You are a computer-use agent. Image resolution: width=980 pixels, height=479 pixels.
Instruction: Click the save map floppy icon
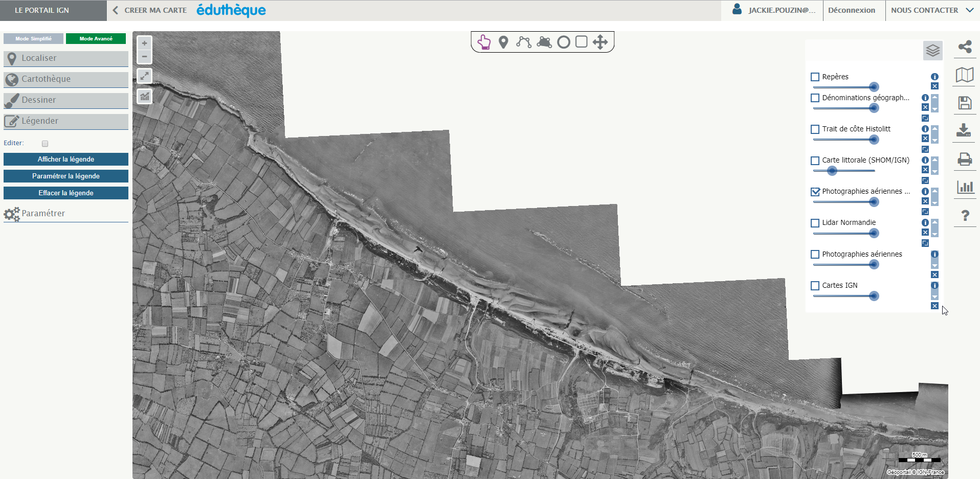[965, 103]
